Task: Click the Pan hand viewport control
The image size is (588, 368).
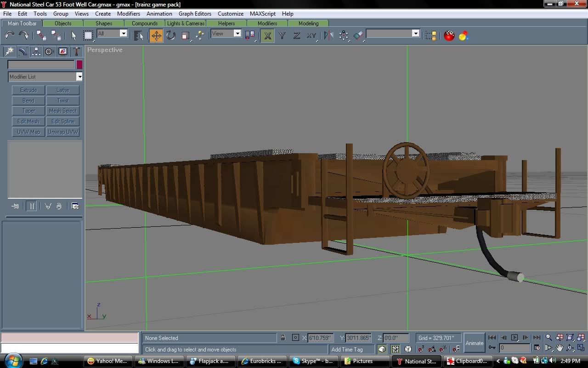Action: pos(560,348)
